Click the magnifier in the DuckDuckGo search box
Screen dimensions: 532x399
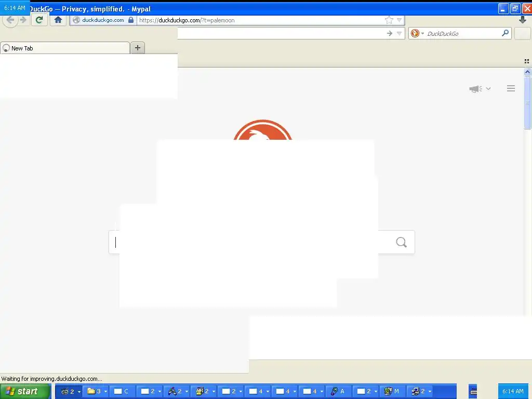coord(505,33)
